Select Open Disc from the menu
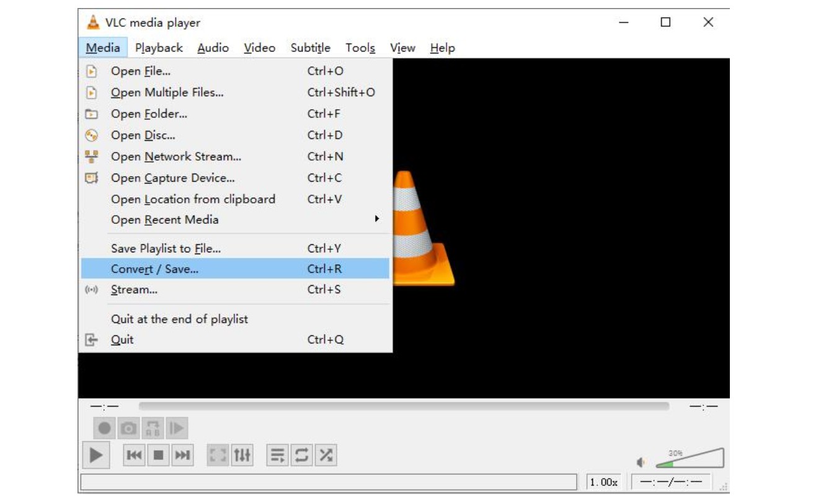Viewport: 821px width, 504px height. 143,135
